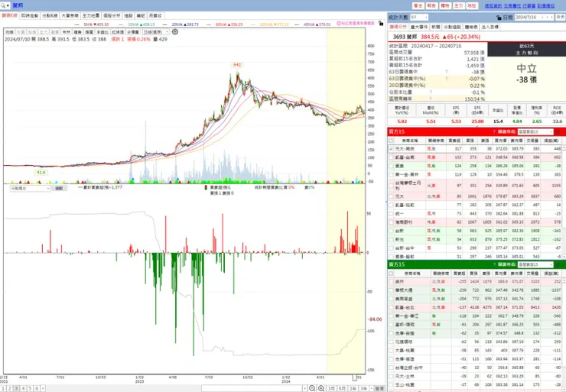This screenshot has width=566, height=392.
Task: Expand more pages arrow after page 6
Action: click(x=43, y=389)
